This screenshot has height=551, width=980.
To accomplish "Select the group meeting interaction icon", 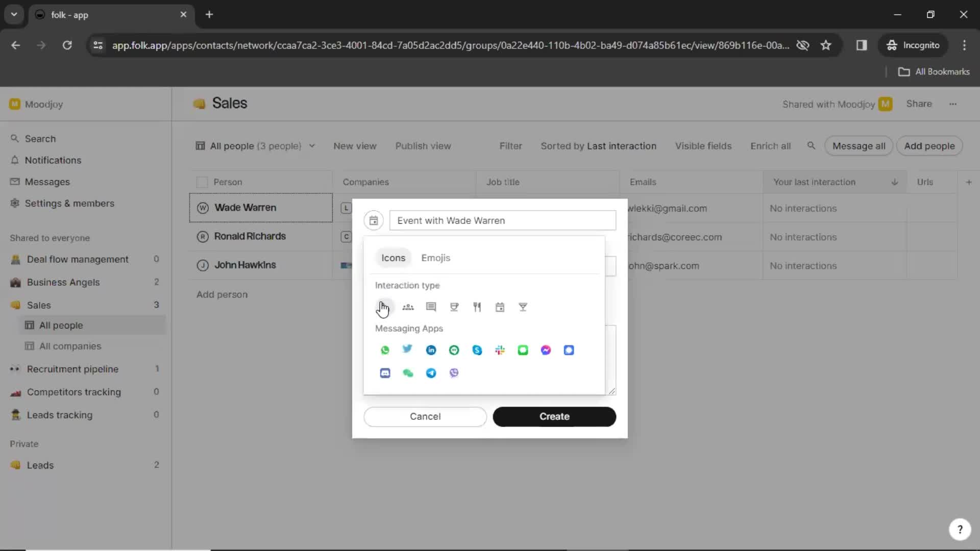I will (408, 306).
